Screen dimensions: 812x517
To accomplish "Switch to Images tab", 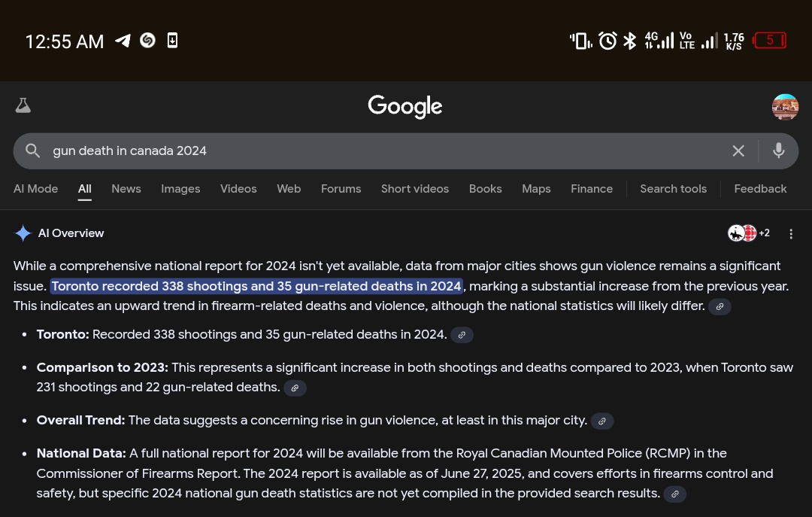I will pyautogui.click(x=180, y=189).
